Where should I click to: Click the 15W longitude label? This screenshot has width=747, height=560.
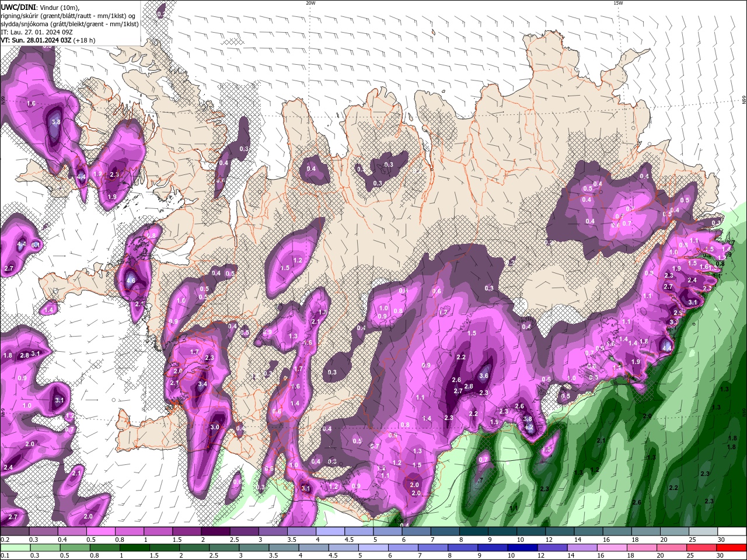pyautogui.click(x=618, y=3)
